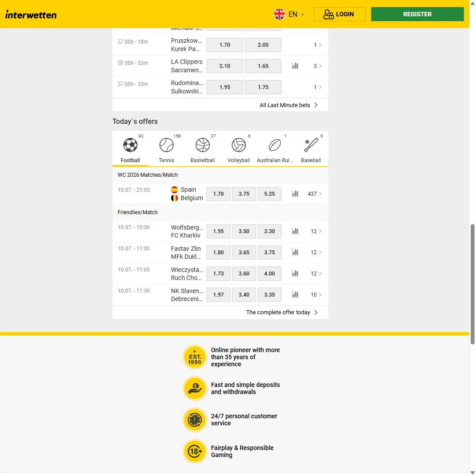
Task: Click the green REGISTER button
Action: (x=417, y=14)
